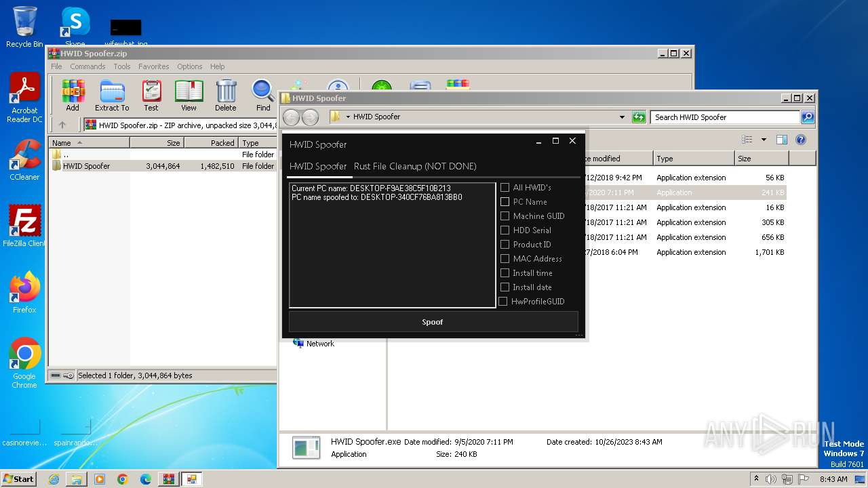
Task: Click the Network item in Explorer sidebar
Action: click(313, 344)
